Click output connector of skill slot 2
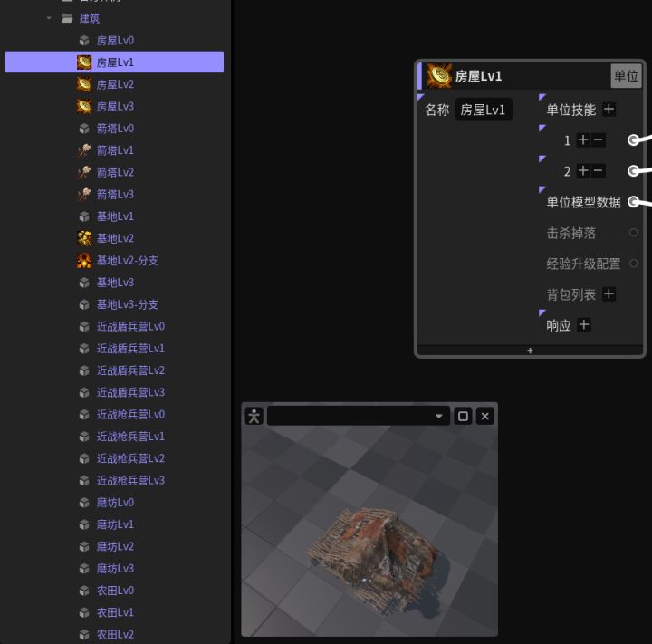 coord(633,171)
